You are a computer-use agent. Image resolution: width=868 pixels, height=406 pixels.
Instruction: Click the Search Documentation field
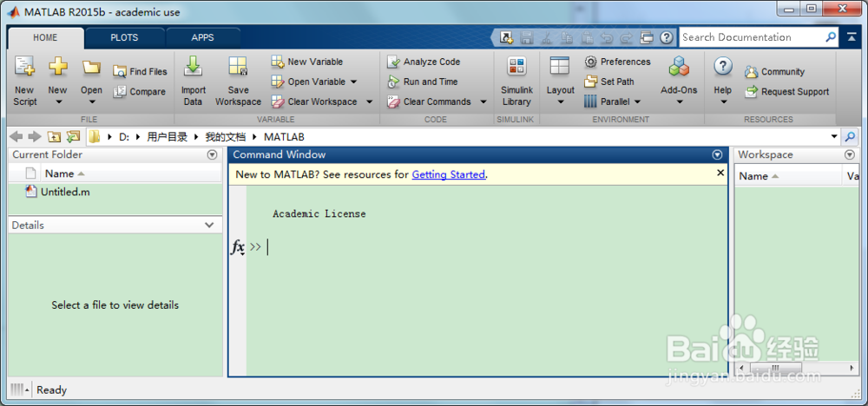tap(753, 37)
